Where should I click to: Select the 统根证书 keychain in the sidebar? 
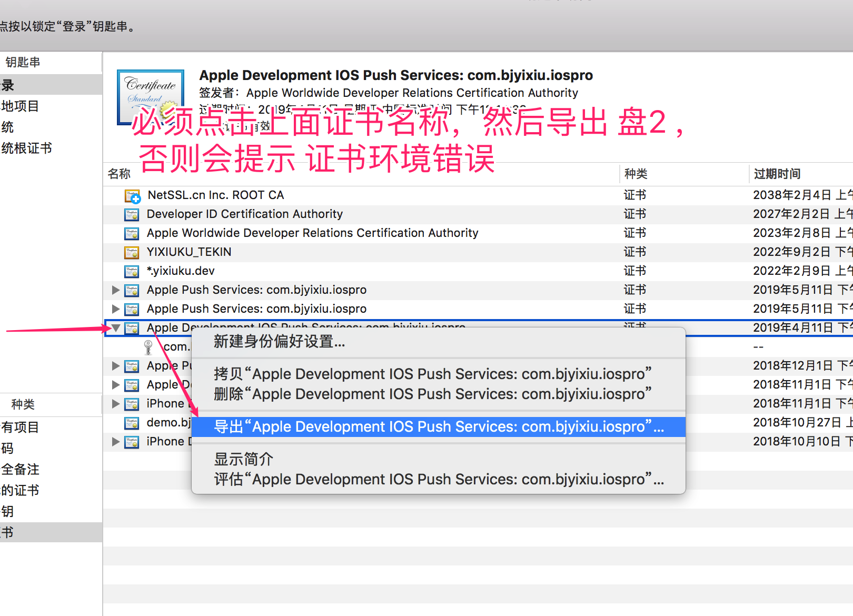(51, 148)
